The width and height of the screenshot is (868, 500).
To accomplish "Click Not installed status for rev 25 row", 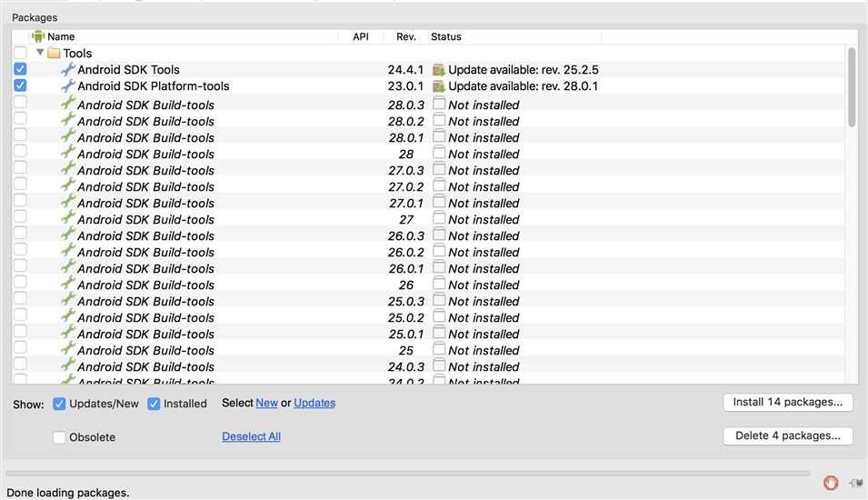I will (484, 351).
